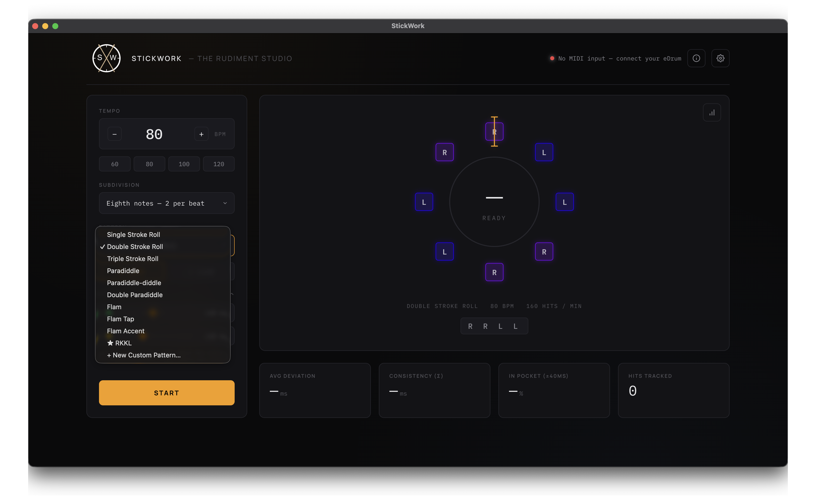Increase tempo with the plus button
This screenshot has height=504, width=816.
click(201, 134)
